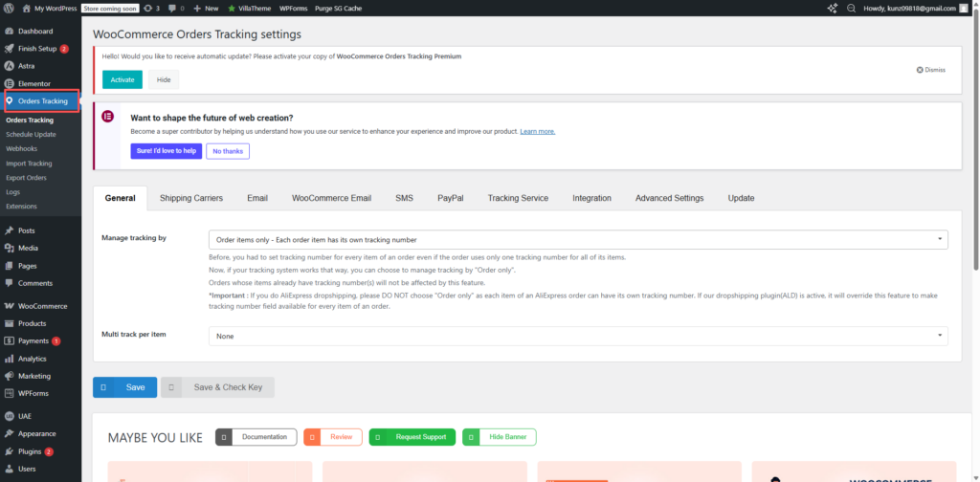Viewport: 980px width, 482px height.
Task: Click Hide on the activation notice
Action: (164, 80)
